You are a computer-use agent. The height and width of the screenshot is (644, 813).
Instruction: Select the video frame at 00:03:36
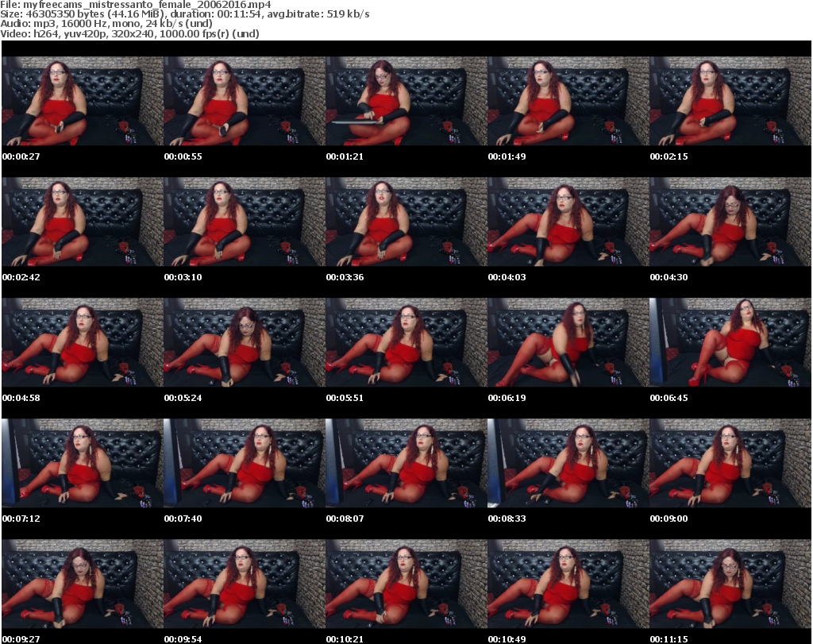coord(406,222)
